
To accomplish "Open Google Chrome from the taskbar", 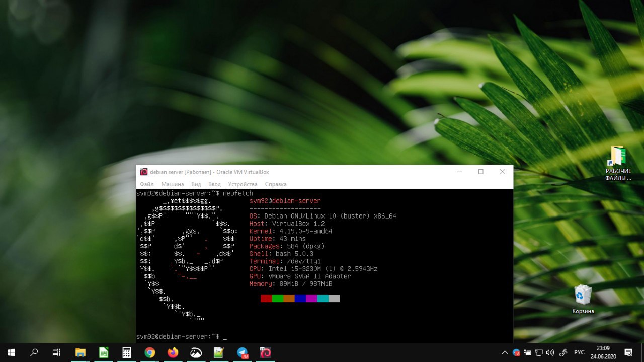I will pos(149,352).
